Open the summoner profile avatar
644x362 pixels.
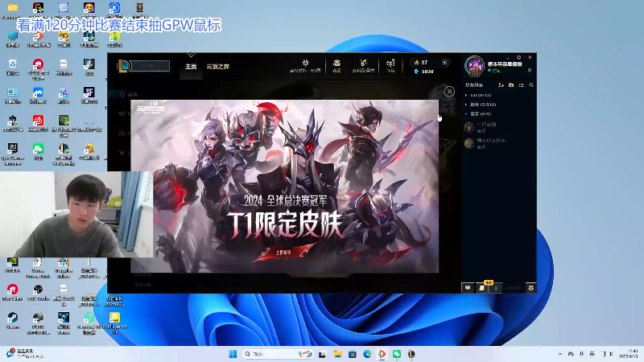475,66
